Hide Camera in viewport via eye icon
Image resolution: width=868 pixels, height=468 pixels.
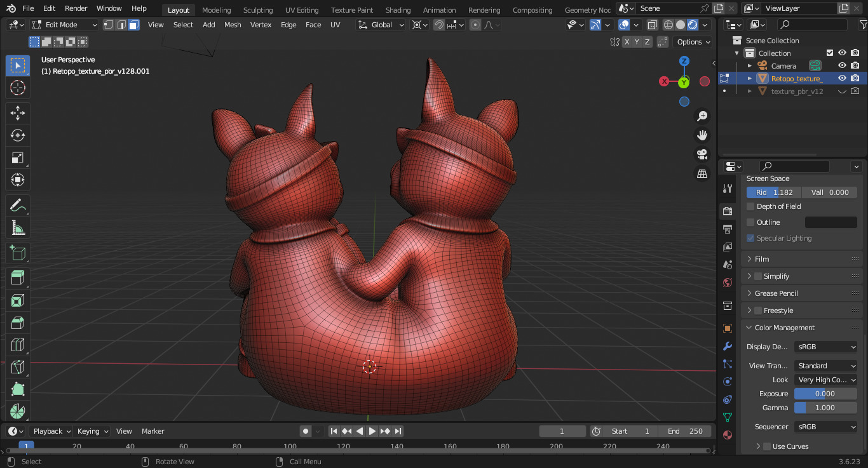pos(842,65)
